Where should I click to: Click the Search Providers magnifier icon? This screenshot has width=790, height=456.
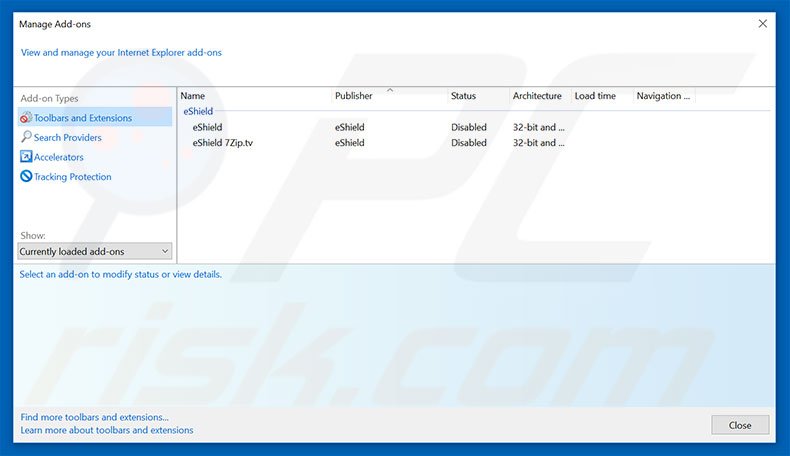[26, 137]
